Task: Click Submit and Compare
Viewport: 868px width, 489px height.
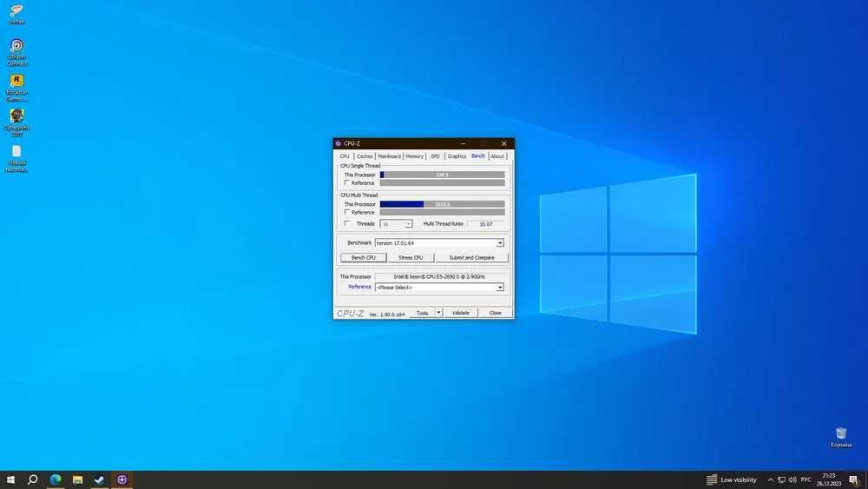Action: [x=471, y=257]
